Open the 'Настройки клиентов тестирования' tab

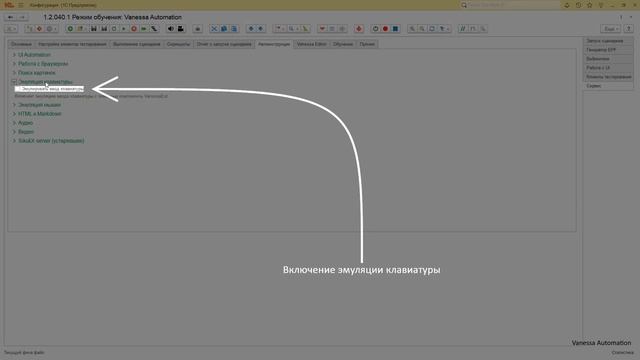[x=72, y=44]
